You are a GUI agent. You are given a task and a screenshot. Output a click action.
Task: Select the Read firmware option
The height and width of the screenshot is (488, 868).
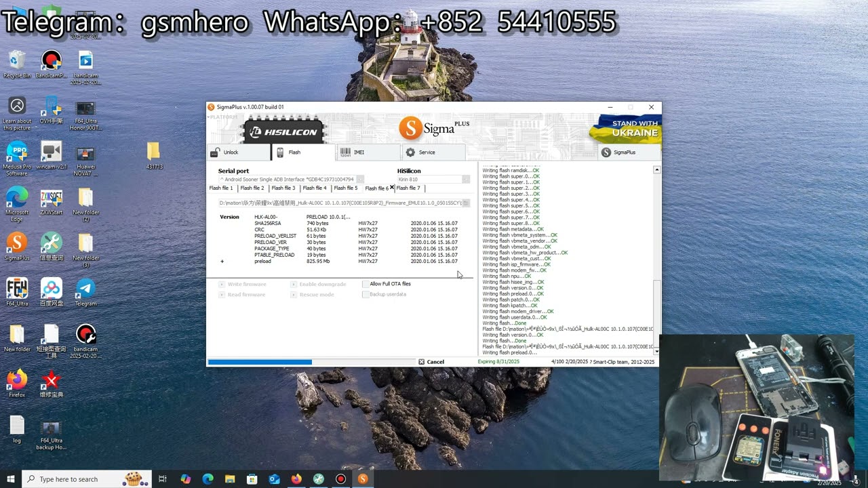coord(242,295)
